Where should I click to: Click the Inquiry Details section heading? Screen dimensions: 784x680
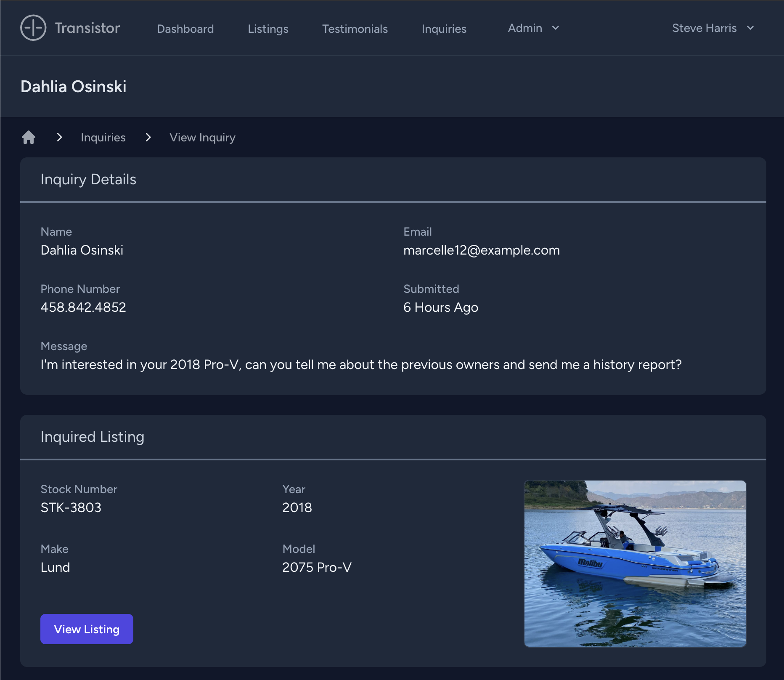[88, 180]
